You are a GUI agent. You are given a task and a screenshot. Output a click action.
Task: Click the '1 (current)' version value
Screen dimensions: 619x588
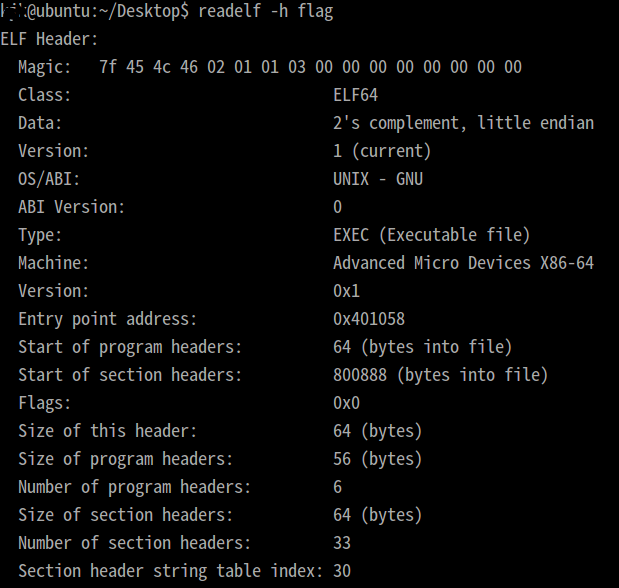[382, 151]
